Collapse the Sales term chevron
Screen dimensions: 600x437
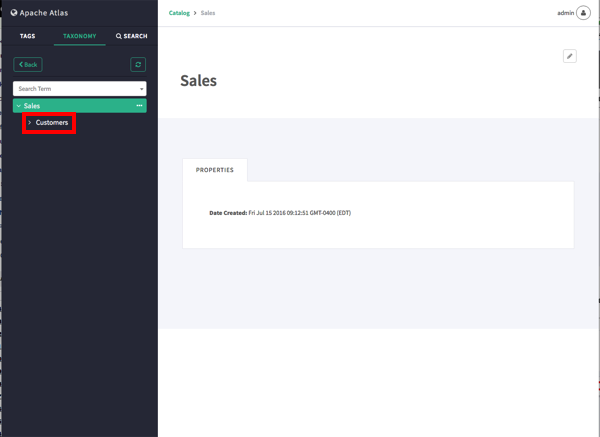click(18, 106)
